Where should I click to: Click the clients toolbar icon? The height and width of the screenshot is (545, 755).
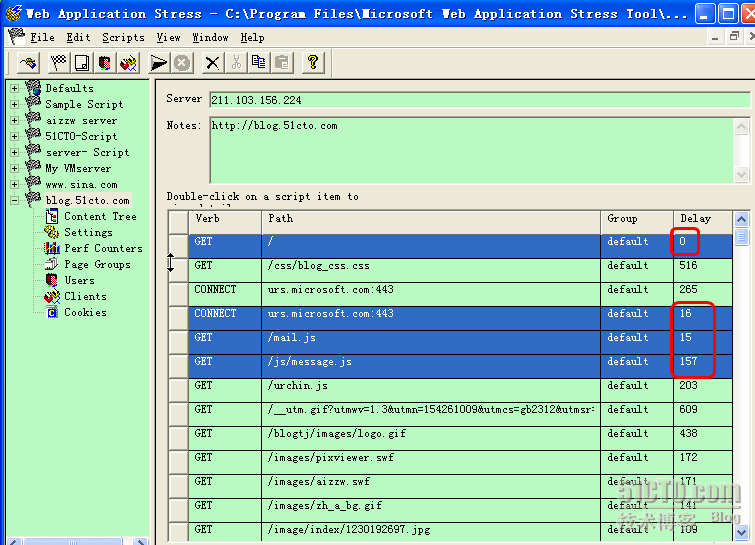coord(128,63)
